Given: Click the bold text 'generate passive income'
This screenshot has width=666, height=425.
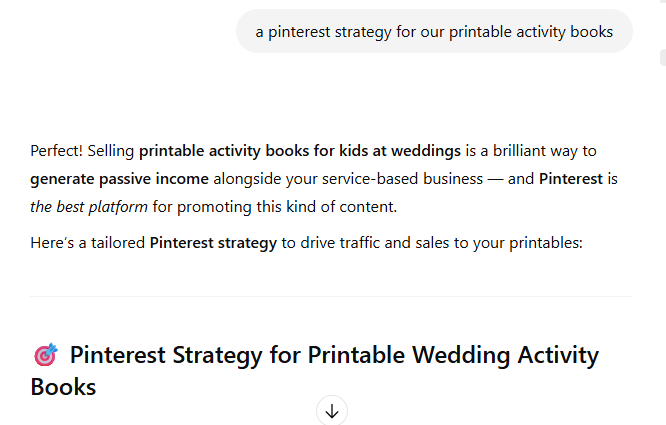Looking at the screenshot, I should point(119,179).
